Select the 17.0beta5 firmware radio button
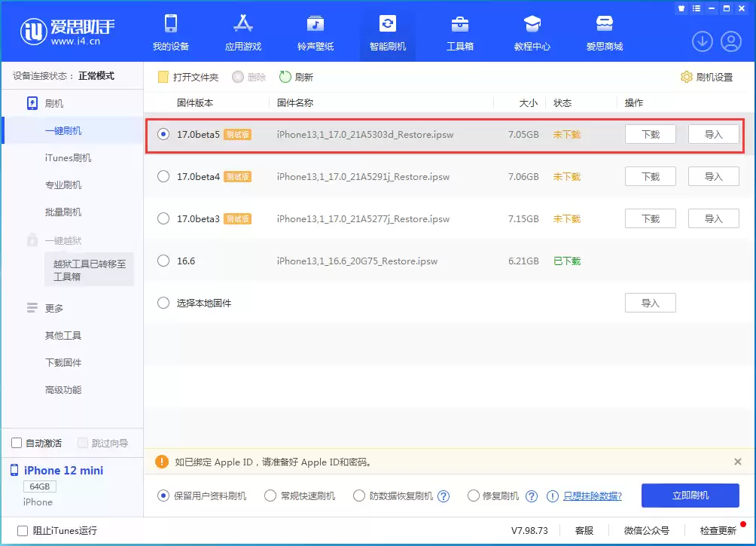 pyautogui.click(x=163, y=134)
